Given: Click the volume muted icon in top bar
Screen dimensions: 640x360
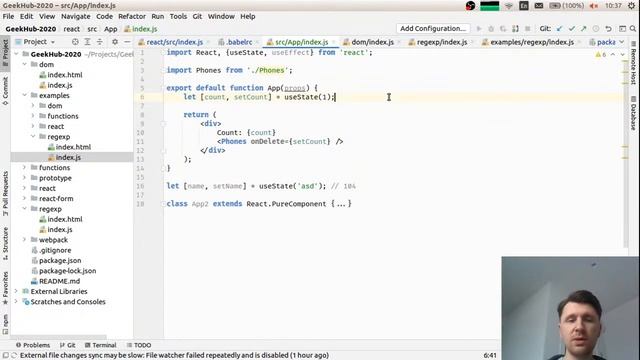Looking at the screenshot, I should point(594,6).
